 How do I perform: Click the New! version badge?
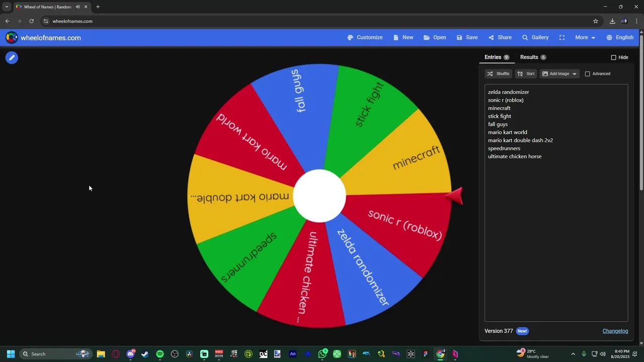522,331
